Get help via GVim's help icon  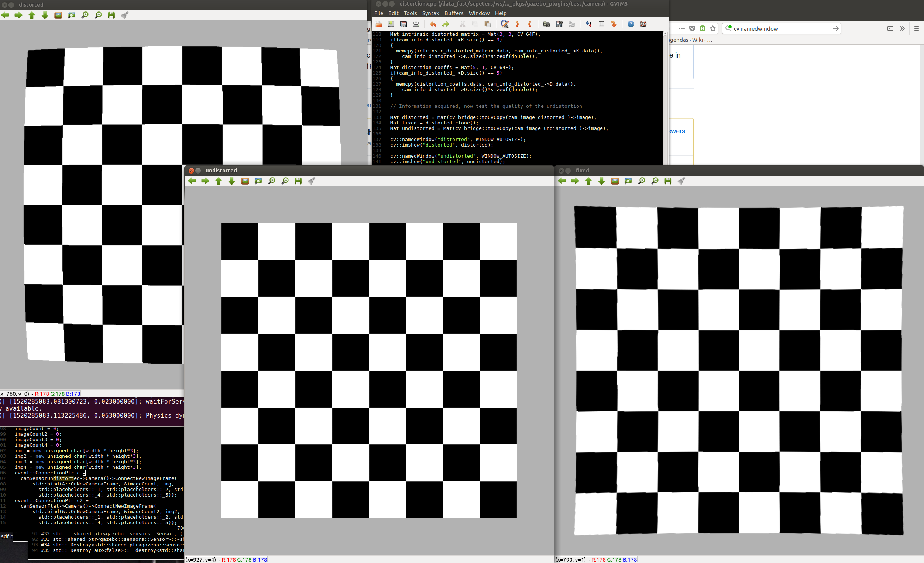[631, 24]
